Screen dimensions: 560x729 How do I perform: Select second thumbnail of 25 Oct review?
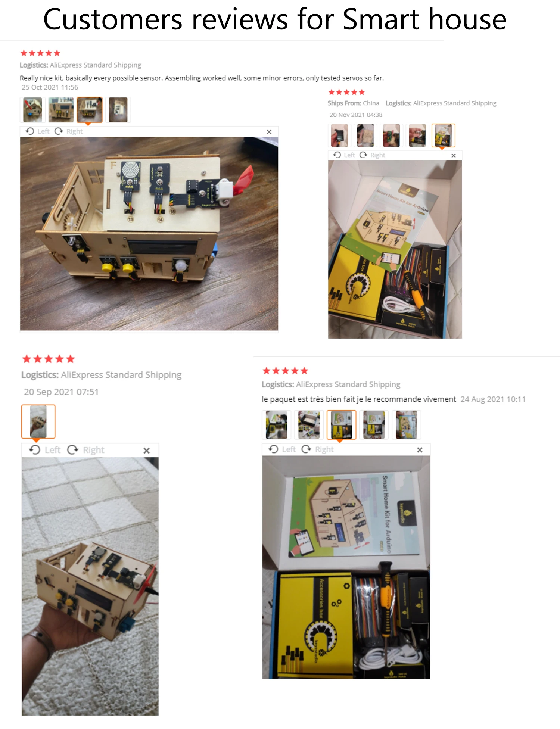click(61, 110)
